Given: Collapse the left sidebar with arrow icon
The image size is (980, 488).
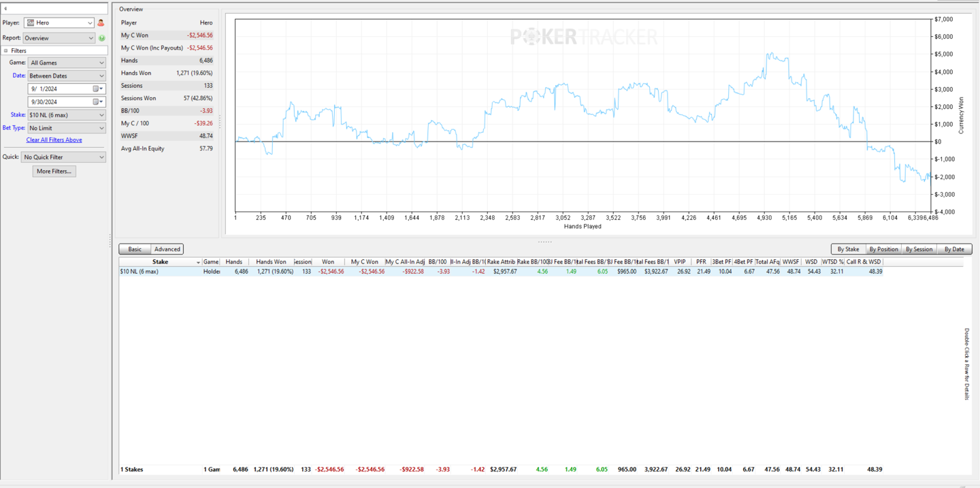Looking at the screenshot, I should (x=5, y=9).
